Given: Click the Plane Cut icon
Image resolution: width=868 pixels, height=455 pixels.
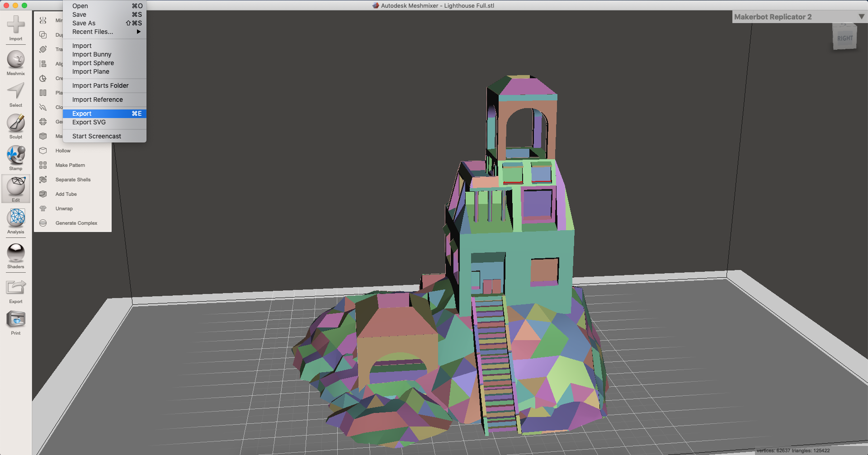Looking at the screenshot, I should pyautogui.click(x=43, y=93).
